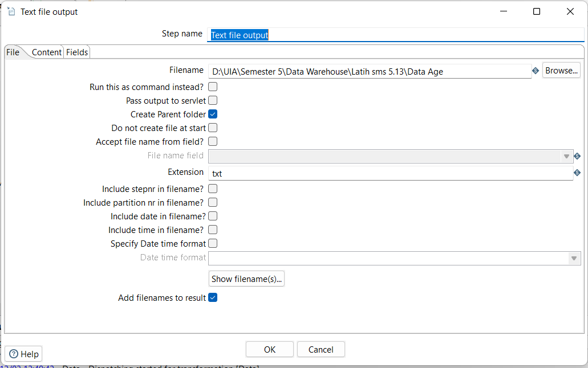The height and width of the screenshot is (368, 588).
Task: Confirm the dialog with OK
Action: [270, 349]
